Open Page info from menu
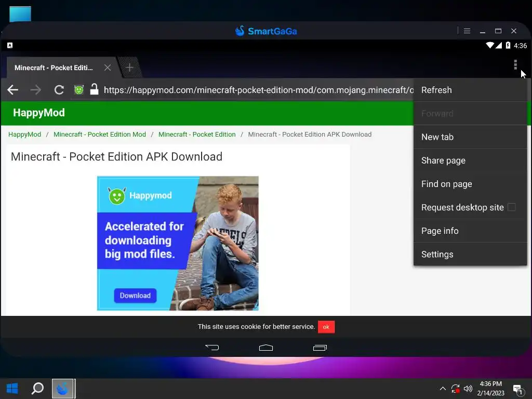 click(x=470, y=231)
